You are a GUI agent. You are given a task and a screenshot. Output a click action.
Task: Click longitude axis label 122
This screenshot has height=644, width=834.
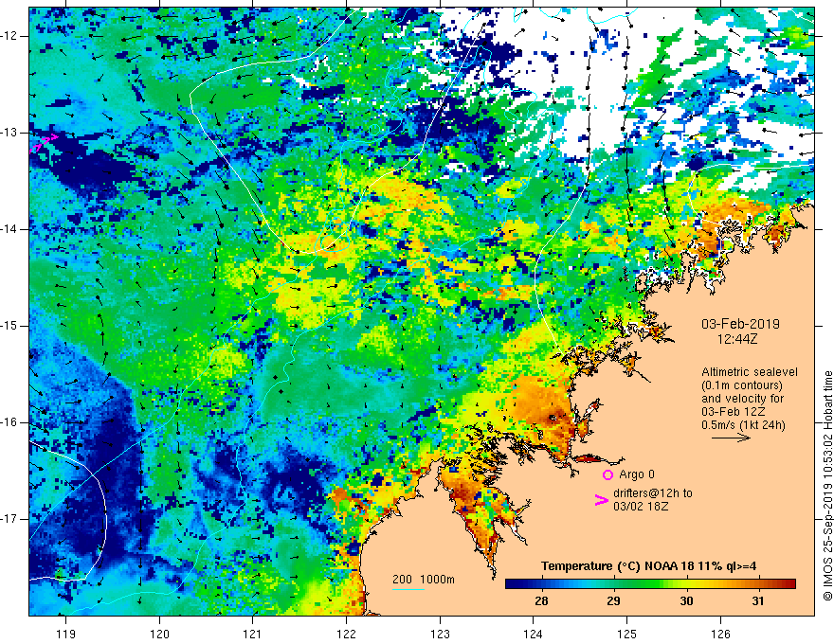346,634
